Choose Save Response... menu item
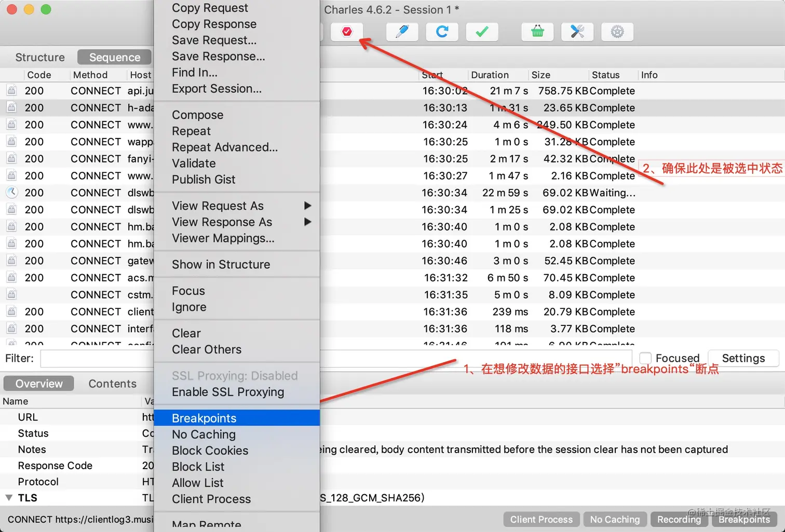This screenshot has height=532, width=785. (237, 56)
